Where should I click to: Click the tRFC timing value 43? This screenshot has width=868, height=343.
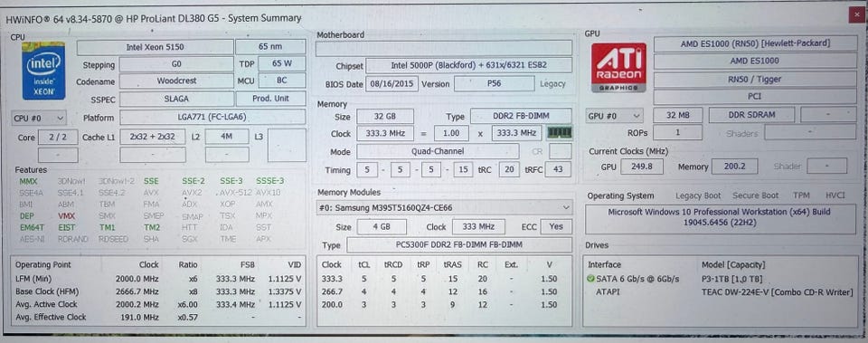(558, 169)
